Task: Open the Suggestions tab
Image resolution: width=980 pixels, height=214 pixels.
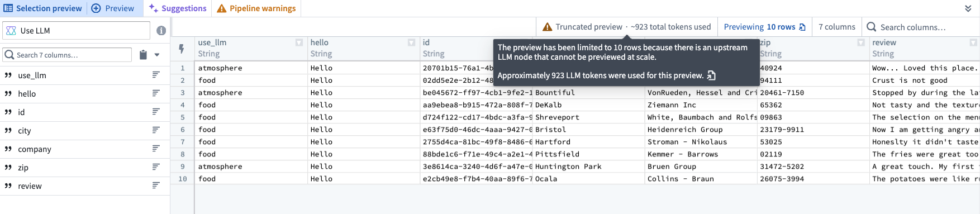Action: coord(178,8)
